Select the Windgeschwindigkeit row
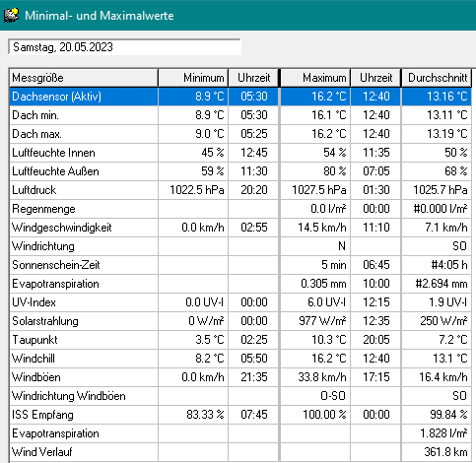Viewport: 476px width, 463px height. [240, 228]
